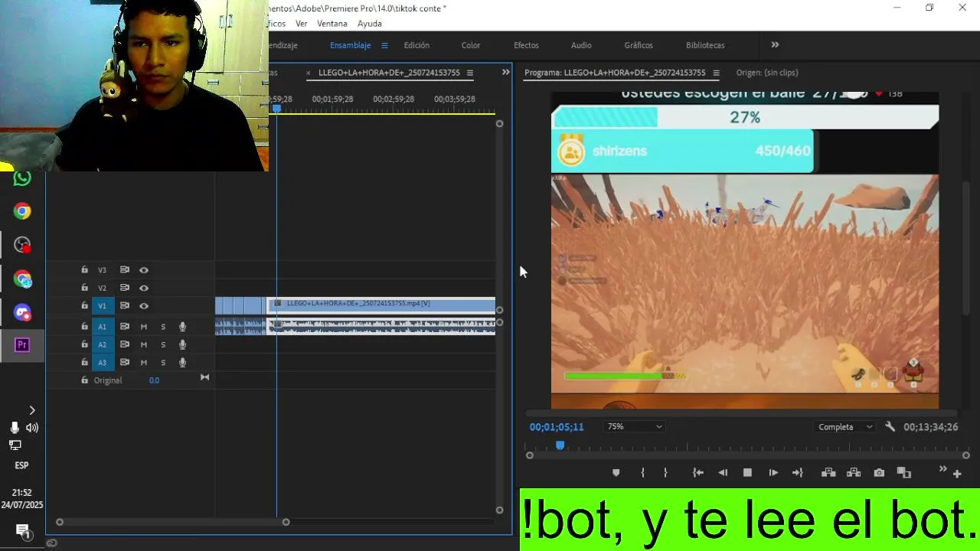Click the timeline horizontal zoom scrollbar

(172, 522)
